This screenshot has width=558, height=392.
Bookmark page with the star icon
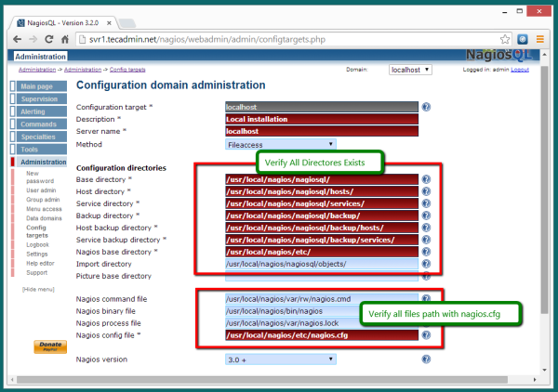505,39
